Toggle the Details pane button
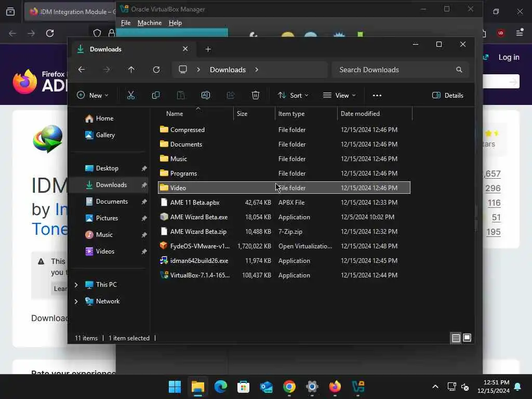Image resolution: width=532 pixels, height=399 pixels. click(x=447, y=96)
